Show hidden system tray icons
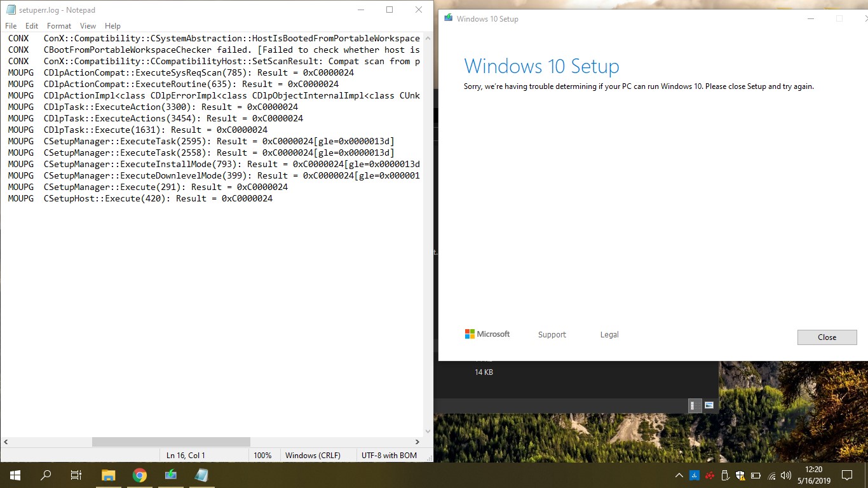 pos(679,475)
